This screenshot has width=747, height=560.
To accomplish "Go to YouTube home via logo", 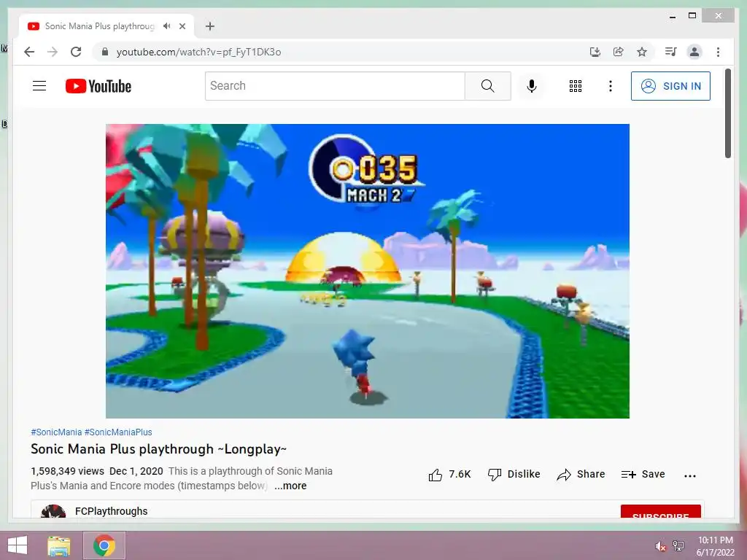I will (98, 86).
